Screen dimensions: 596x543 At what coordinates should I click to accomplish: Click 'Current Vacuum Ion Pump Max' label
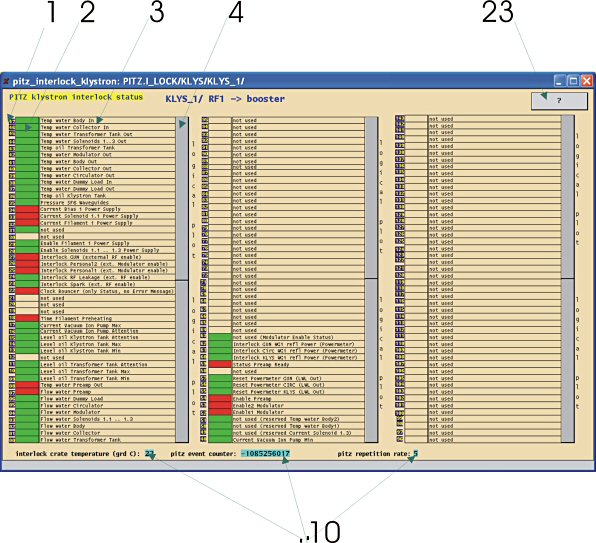tap(81, 325)
